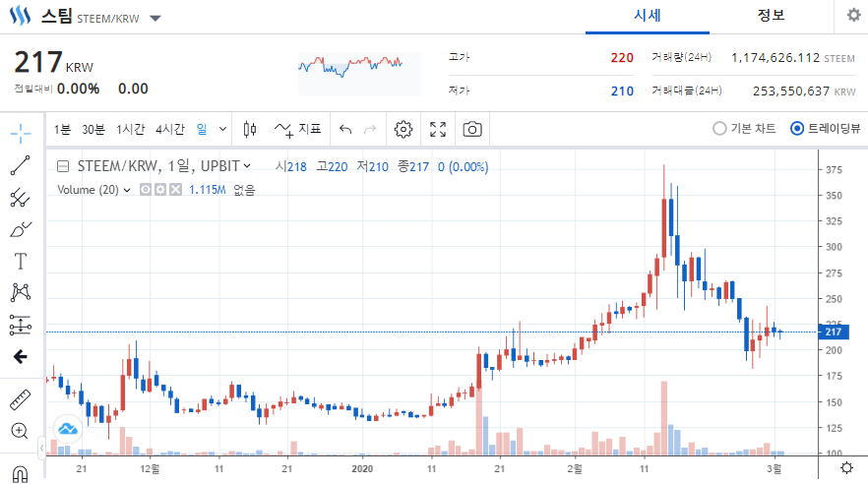
Task: Select the 기본 차트 radio option
Action: 745,128
